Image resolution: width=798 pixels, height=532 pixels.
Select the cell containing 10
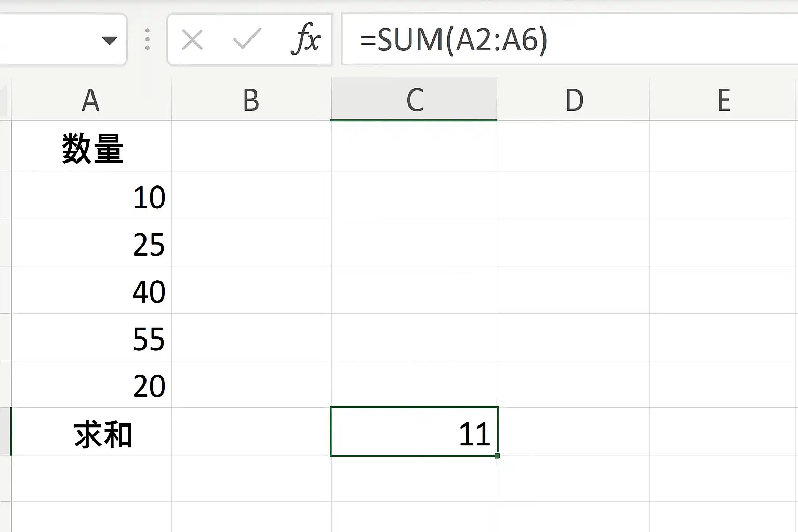point(91,195)
